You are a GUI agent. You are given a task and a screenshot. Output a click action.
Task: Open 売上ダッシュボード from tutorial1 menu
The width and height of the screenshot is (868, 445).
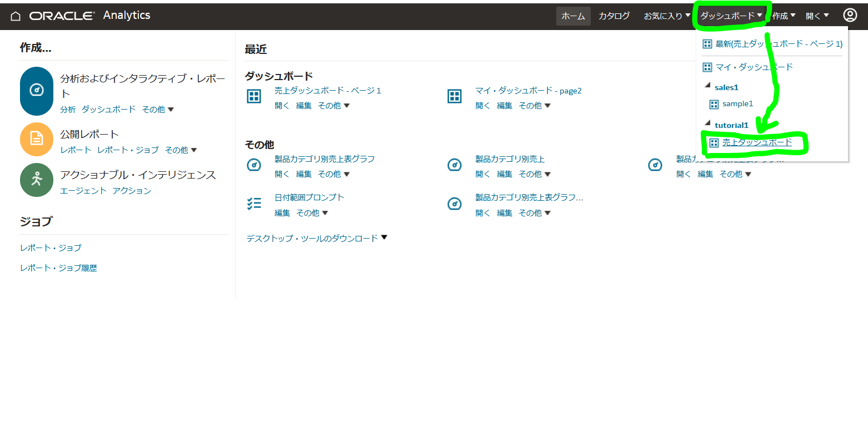point(757,143)
